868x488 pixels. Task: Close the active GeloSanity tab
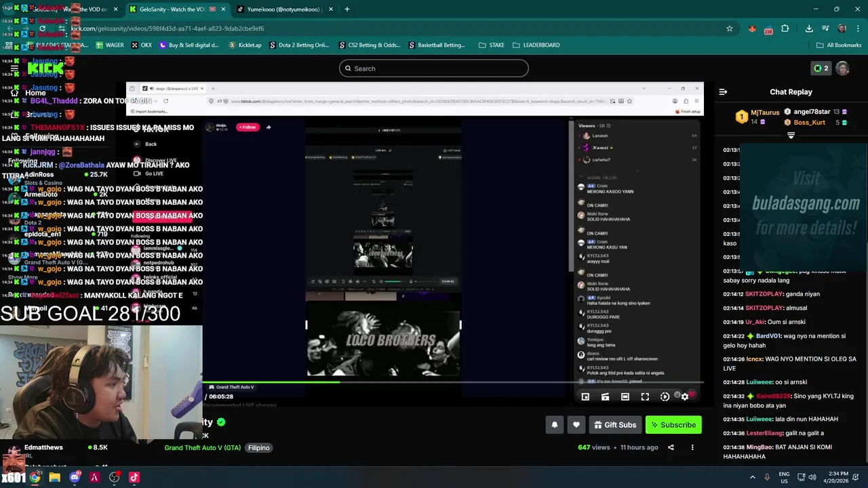tap(222, 9)
